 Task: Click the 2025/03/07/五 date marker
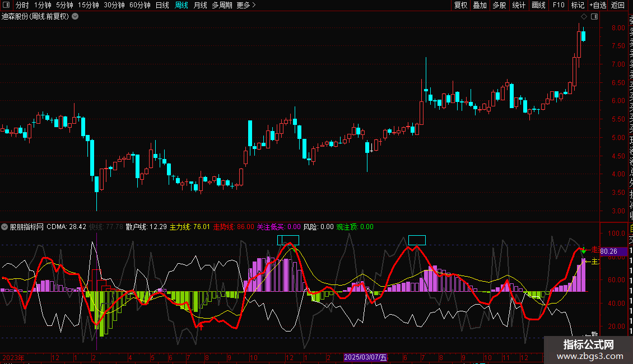click(x=365, y=357)
